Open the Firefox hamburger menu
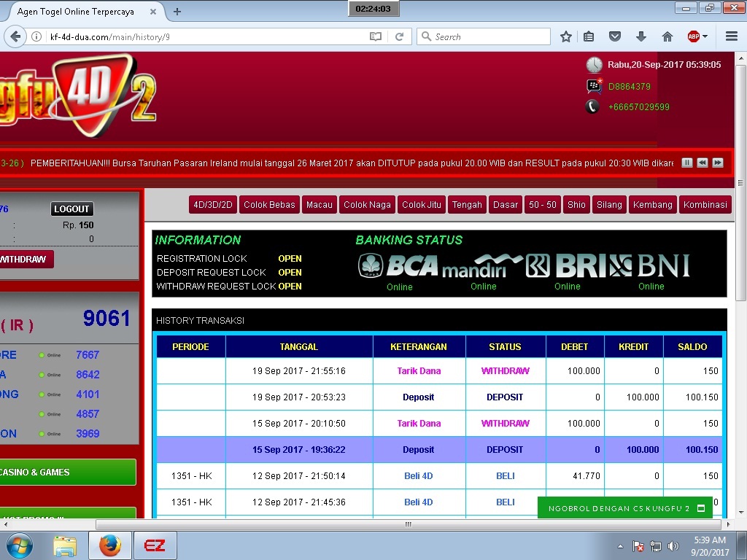The width and height of the screenshot is (747, 560). [x=732, y=36]
